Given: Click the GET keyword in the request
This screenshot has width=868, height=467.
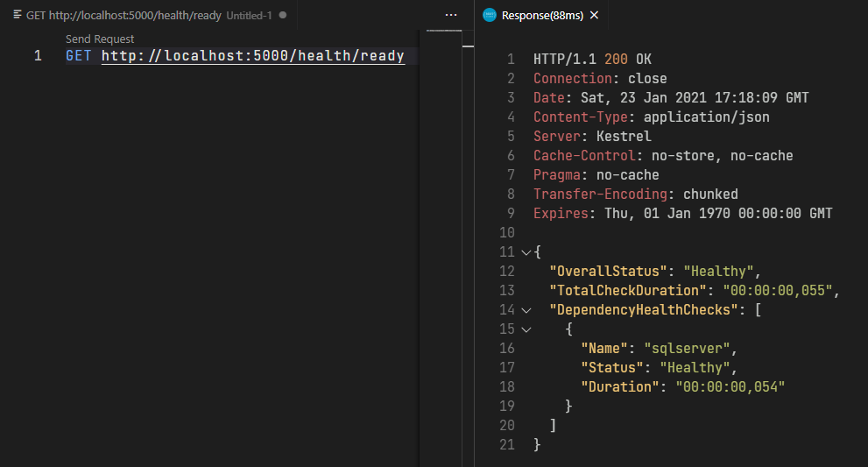Looking at the screenshot, I should click(78, 56).
